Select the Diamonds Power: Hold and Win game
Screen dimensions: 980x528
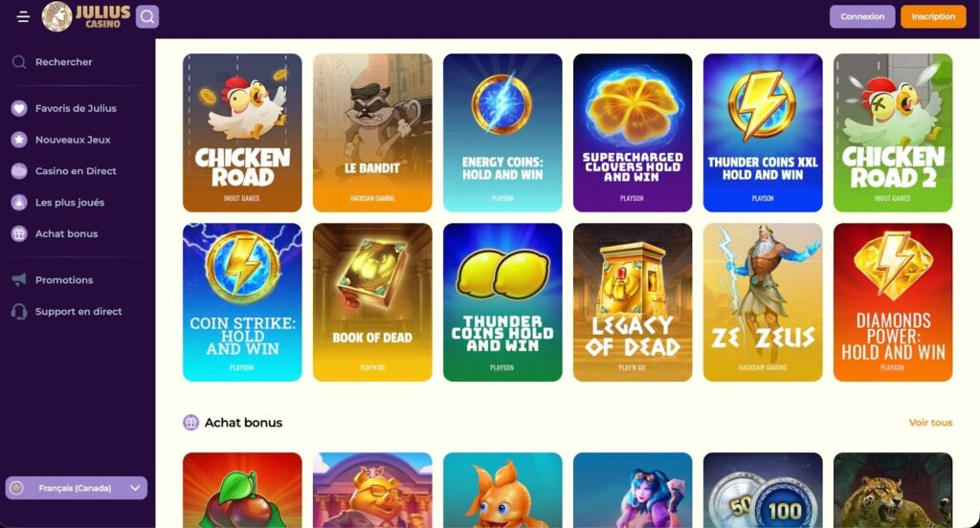(x=893, y=302)
